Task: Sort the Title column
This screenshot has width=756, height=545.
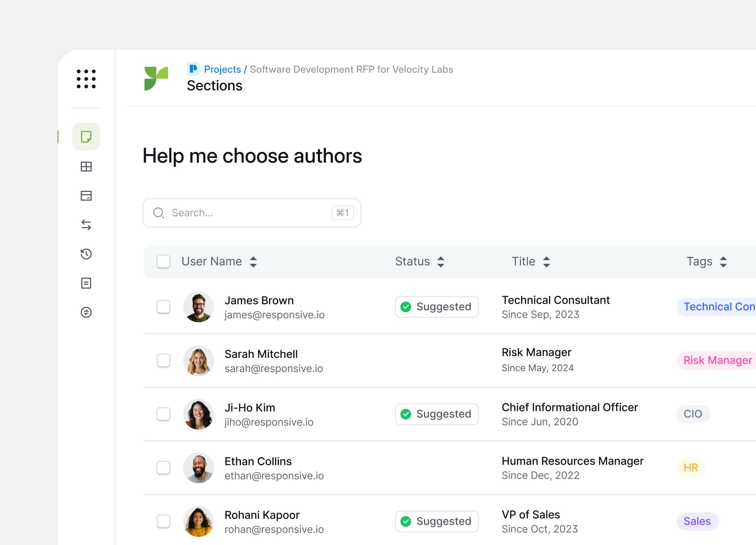Action: click(x=546, y=262)
